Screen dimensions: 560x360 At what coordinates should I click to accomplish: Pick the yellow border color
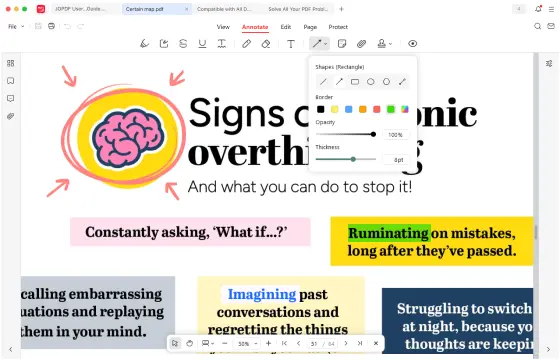click(x=335, y=109)
